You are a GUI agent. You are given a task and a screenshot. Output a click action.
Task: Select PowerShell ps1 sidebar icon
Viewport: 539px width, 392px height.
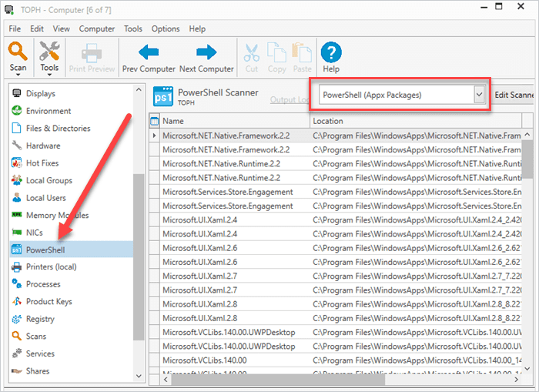click(16, 250)
